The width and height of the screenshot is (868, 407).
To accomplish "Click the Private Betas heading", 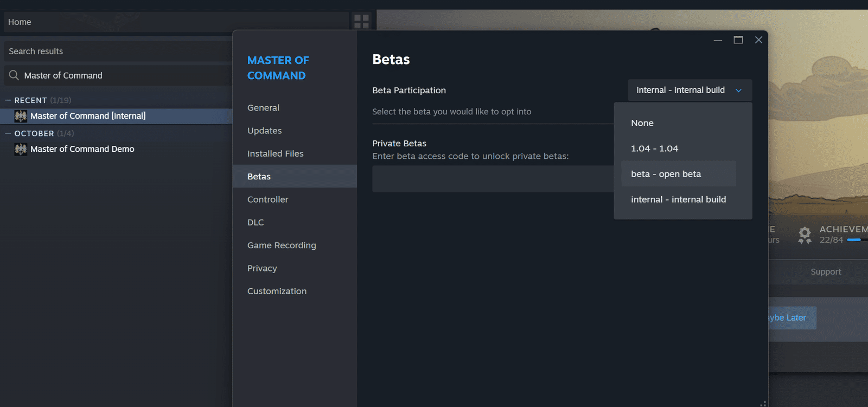I will [399, 144].
